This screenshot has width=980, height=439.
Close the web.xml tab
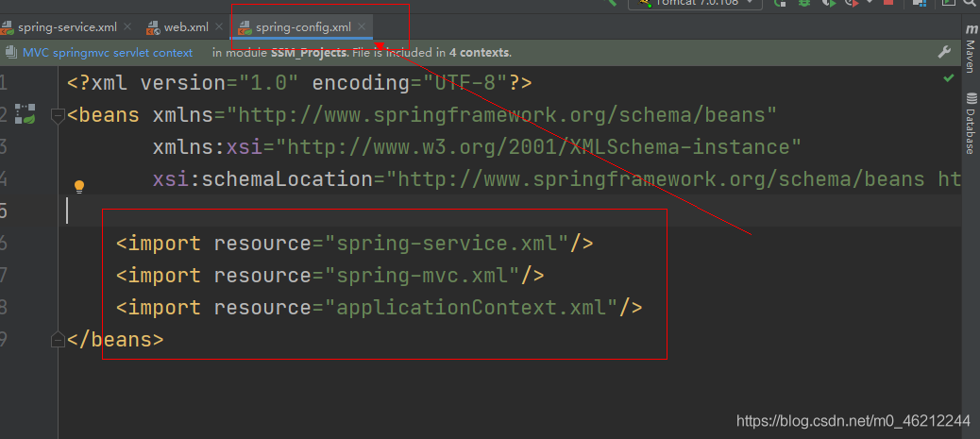(219, 27)
